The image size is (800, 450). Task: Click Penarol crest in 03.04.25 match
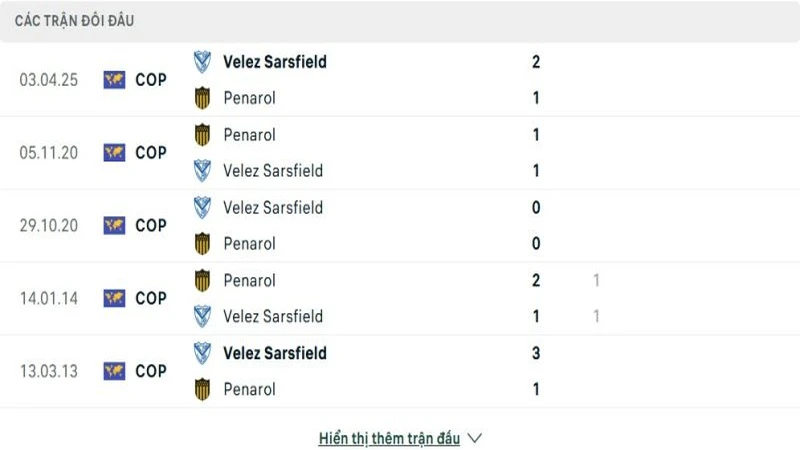[x=203, y=98]
